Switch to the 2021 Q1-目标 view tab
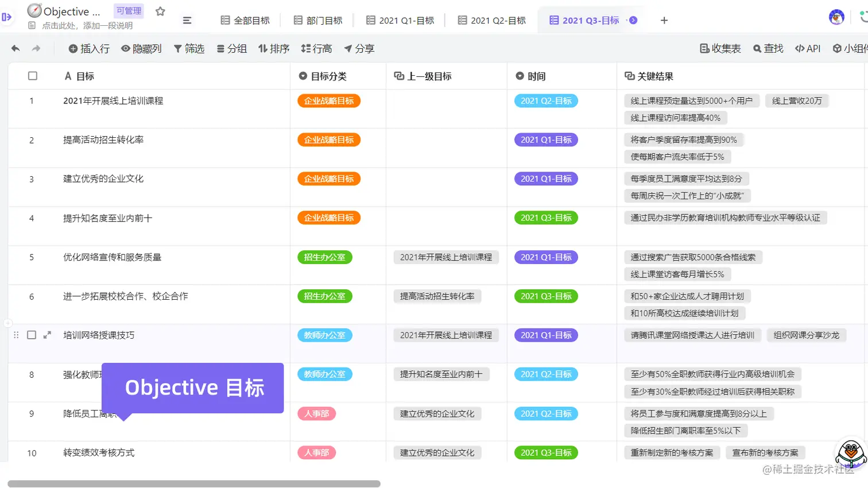The image size is (868, 488). coord(400,21)
